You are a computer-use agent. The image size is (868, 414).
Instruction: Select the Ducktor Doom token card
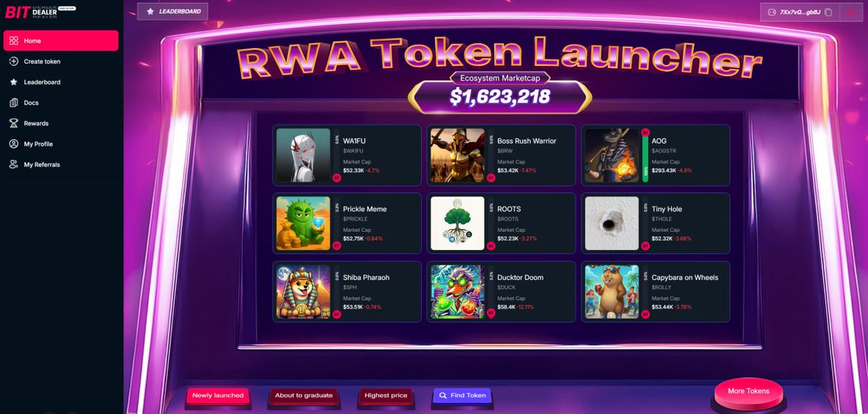pos(501,292)
